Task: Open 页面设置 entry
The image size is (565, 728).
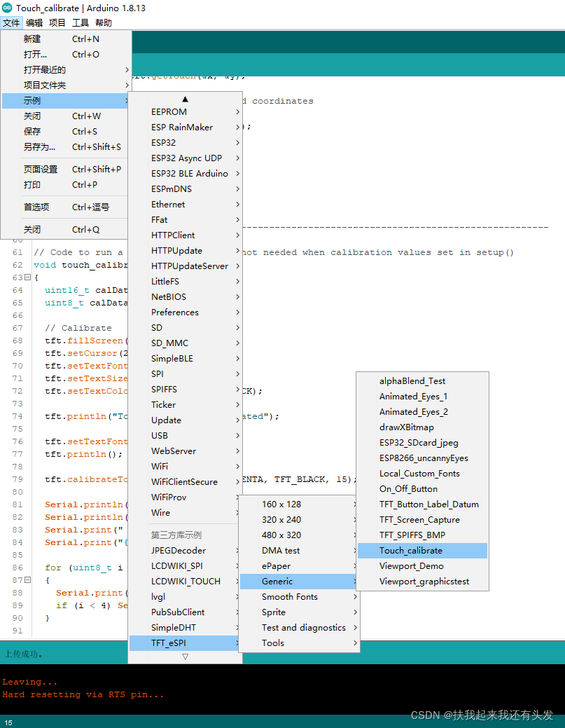Action: (65, 169)
